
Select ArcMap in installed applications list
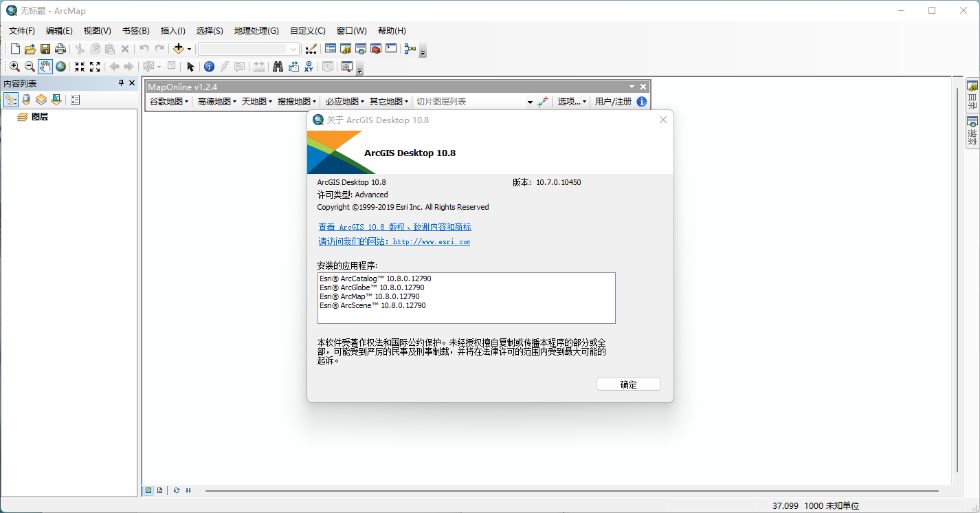369,296
